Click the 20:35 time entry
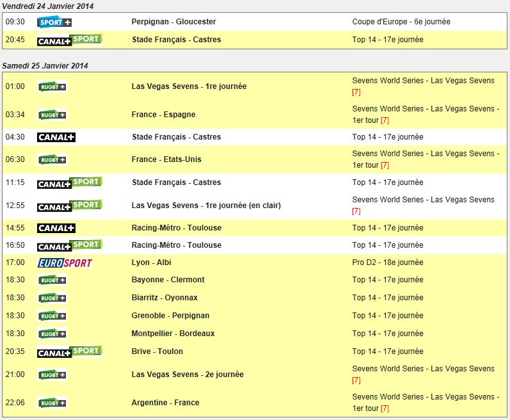510x420 pixels. (x=15, y=351)
